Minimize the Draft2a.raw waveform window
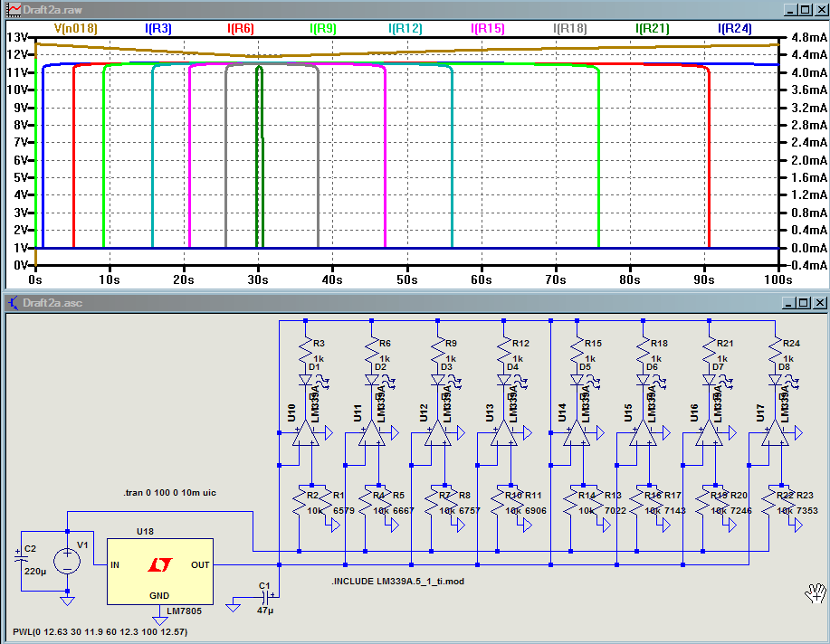 coord(791,10)
